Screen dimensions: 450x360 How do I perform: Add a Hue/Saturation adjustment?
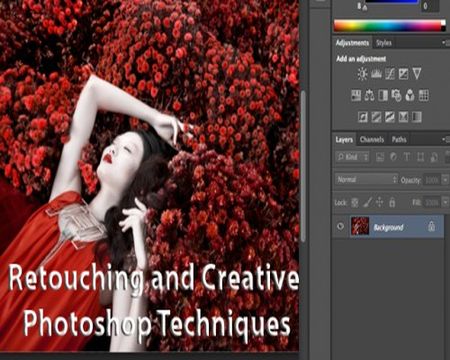tap(356, 95)
